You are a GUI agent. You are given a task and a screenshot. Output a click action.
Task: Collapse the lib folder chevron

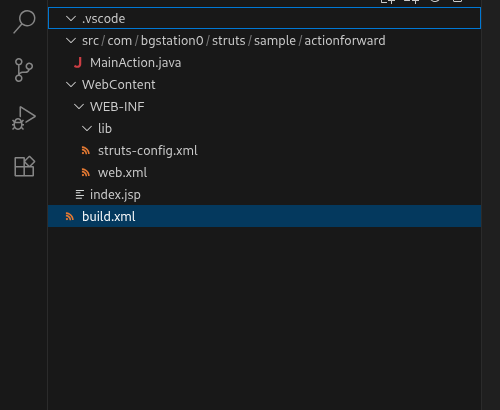(87, 129)
